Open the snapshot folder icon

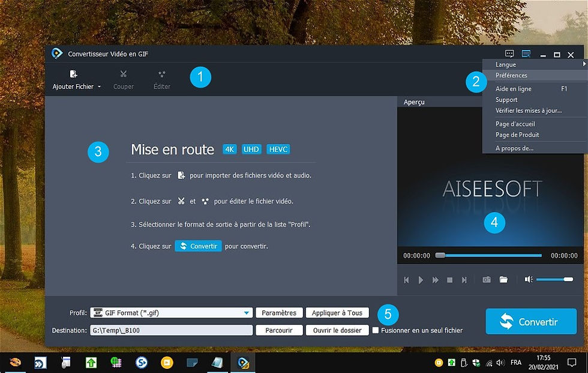click(503, 279)
